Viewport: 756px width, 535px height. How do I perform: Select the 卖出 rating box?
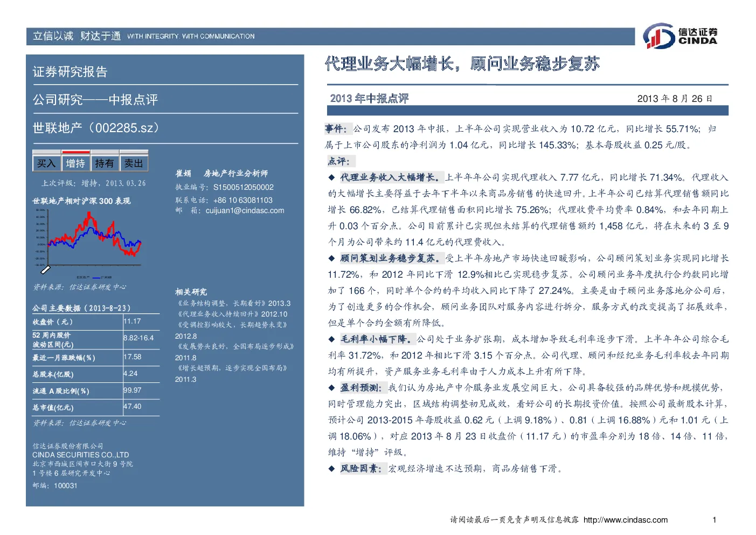coord(134,163)
